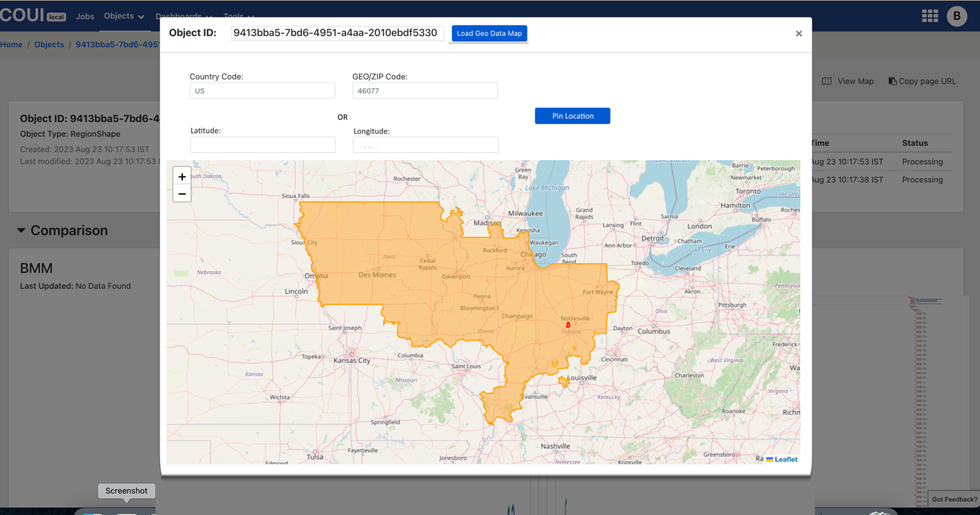Open the Objects breadcrumb link
The width and height of the screenshot is (980, 515).
coord(49,44)
